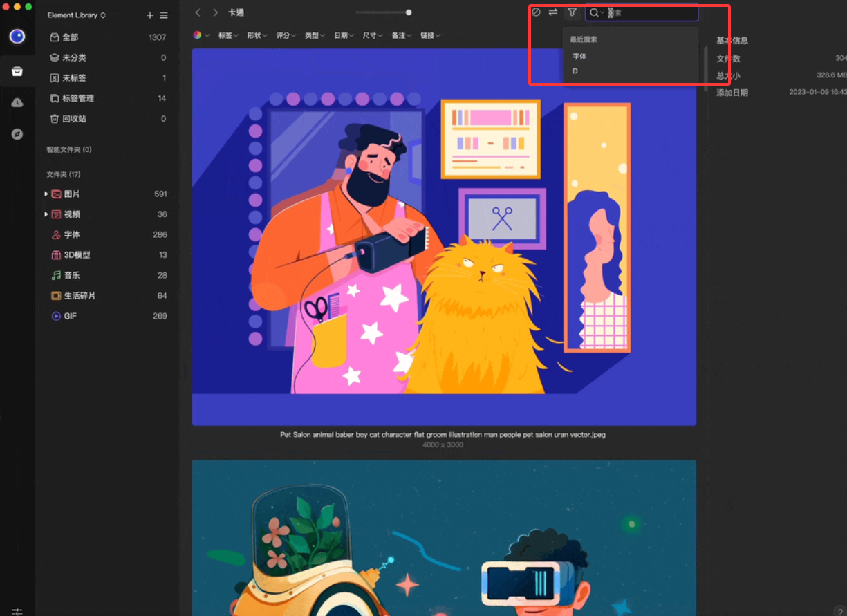Image resolution: width=847 pixels, height=616 pixels.
Task: Click the GIF play icon
Action: tap(57, 316)
